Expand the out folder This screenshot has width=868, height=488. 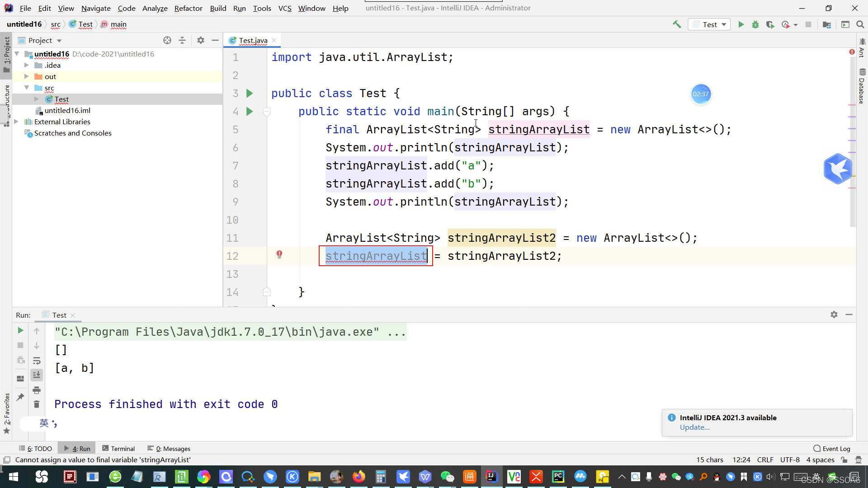(27, 77)
